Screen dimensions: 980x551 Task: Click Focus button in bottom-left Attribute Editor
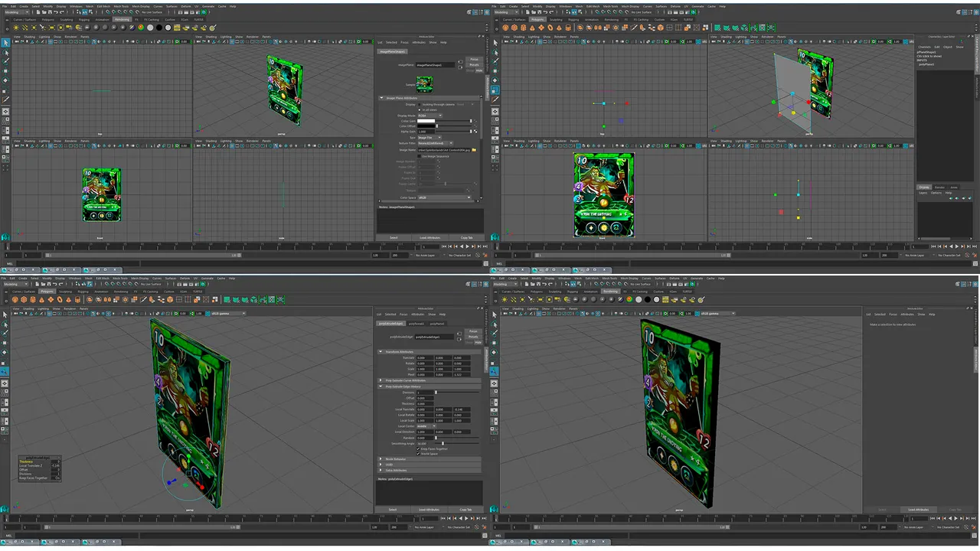pyautogui.click(x=473, y=331)
